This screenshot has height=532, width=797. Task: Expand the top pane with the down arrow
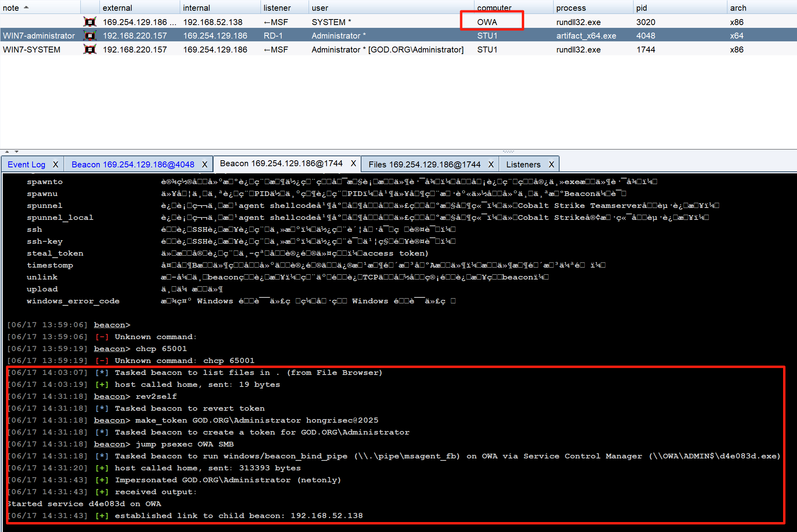click(16, 151)
